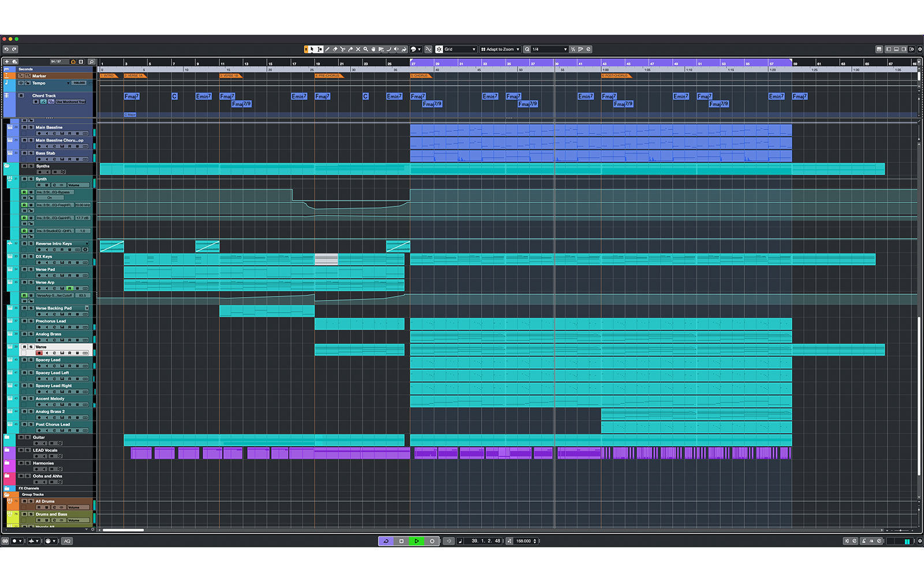
Task: Open track list settings gear icon
Action: point(92,529)
